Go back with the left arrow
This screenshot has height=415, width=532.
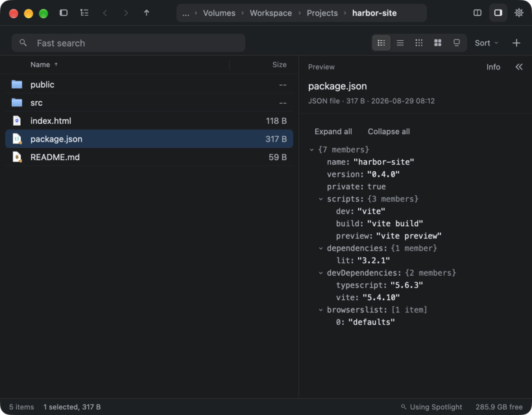[x=105, y=13]
